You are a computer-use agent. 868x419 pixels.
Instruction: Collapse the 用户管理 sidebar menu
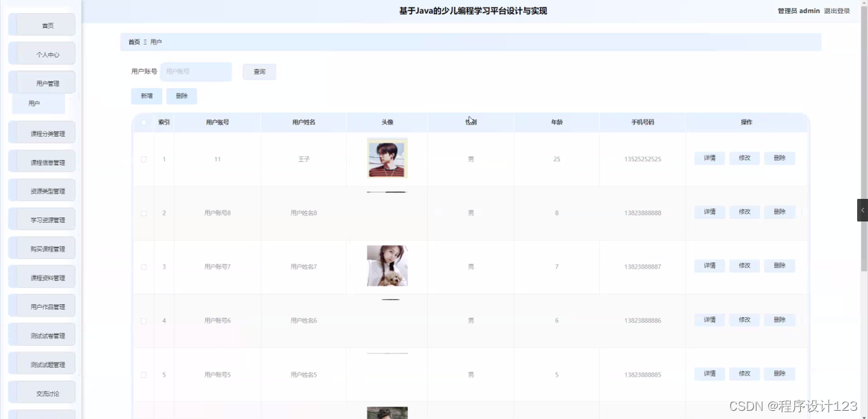coord(42,83)
